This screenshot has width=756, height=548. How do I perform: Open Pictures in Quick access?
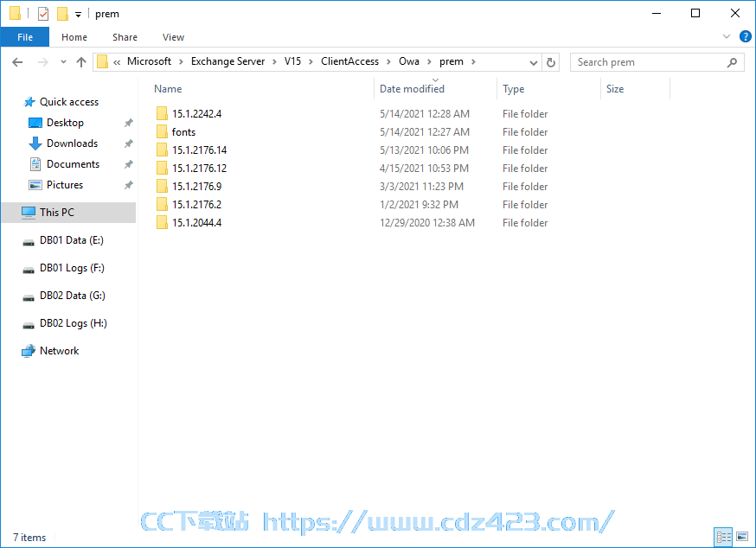[x=65, y=185]
